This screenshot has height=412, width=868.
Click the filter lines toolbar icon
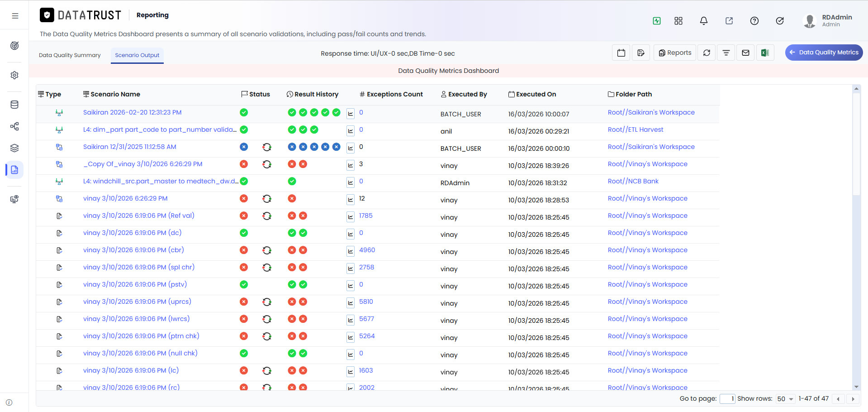(726, 53)
